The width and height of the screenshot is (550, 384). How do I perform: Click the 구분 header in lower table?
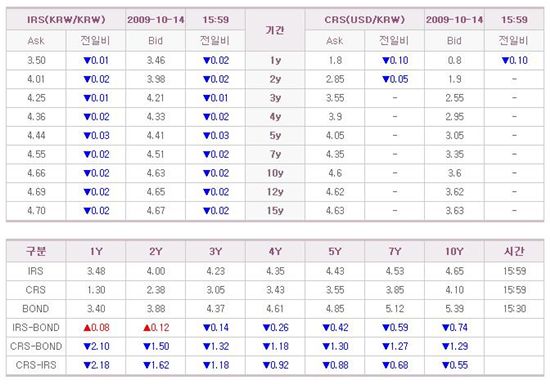(36, 251)
